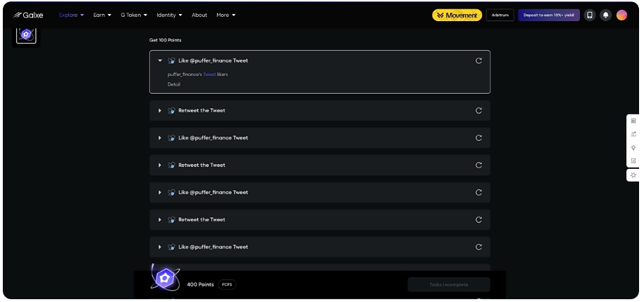Open the mobile phone app icon

pyautogui.click(x=590, y=15)
